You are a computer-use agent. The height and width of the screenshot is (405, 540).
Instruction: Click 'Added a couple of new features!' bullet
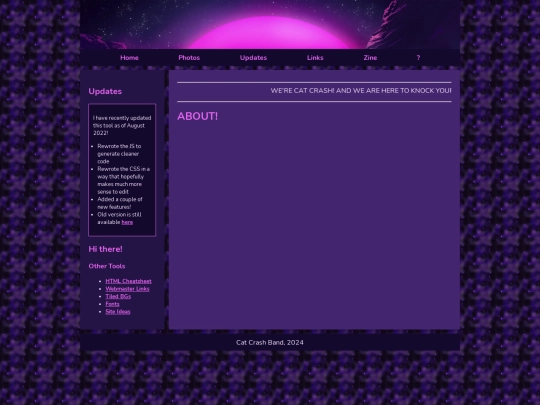pos(120,203)
